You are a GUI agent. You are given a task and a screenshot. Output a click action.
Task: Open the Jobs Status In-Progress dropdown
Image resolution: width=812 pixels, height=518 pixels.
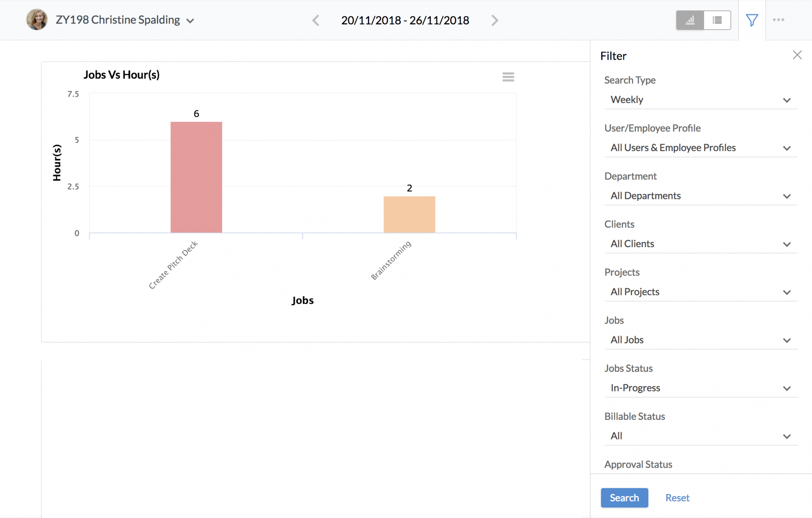pos(701,388)
